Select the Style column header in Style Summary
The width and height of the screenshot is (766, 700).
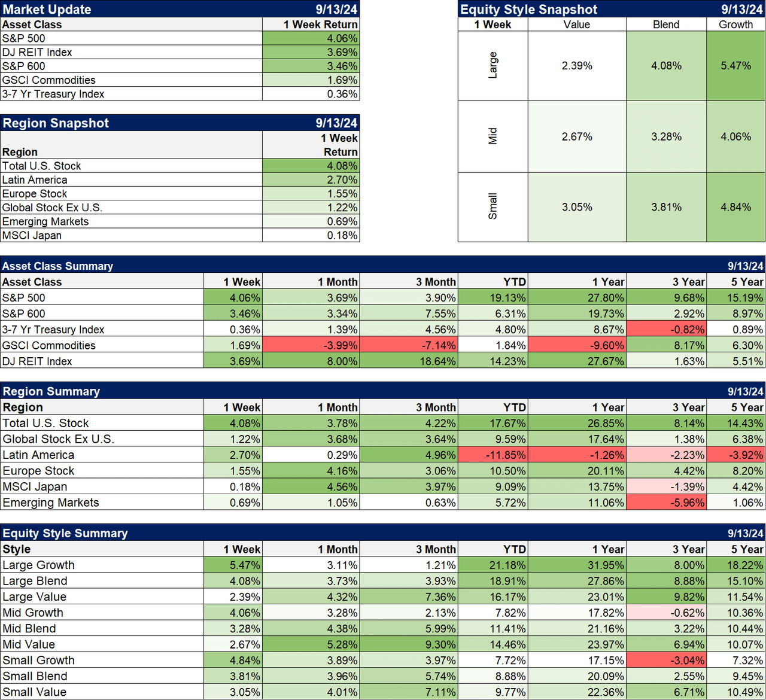16,549
